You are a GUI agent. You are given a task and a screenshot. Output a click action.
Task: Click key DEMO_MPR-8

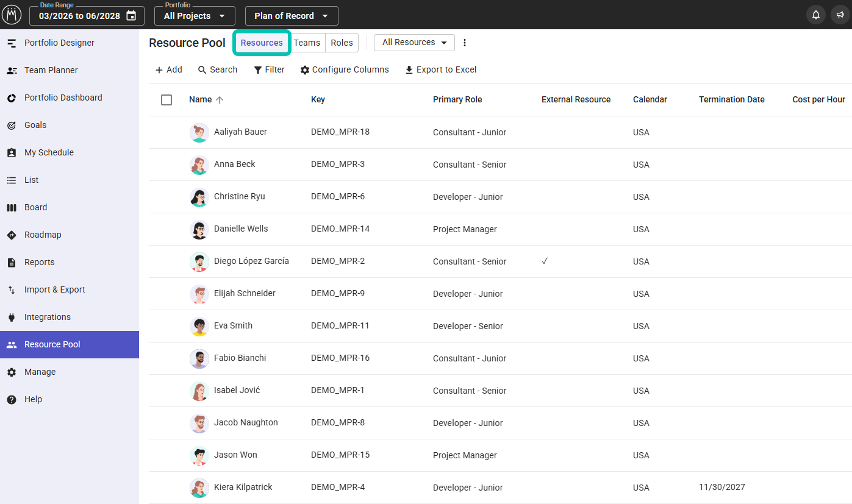[338, 423]
